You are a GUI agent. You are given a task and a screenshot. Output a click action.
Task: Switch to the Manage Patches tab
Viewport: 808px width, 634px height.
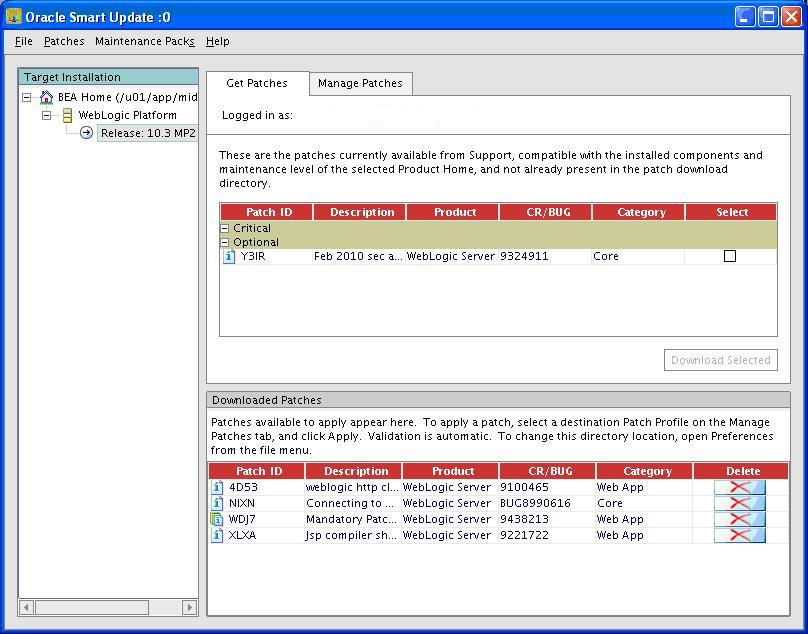coord(360,84)
